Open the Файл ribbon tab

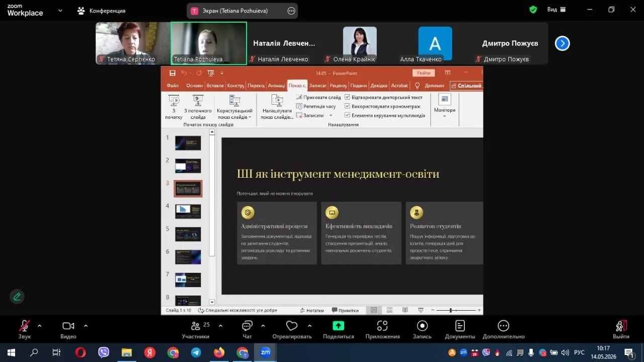173,86
